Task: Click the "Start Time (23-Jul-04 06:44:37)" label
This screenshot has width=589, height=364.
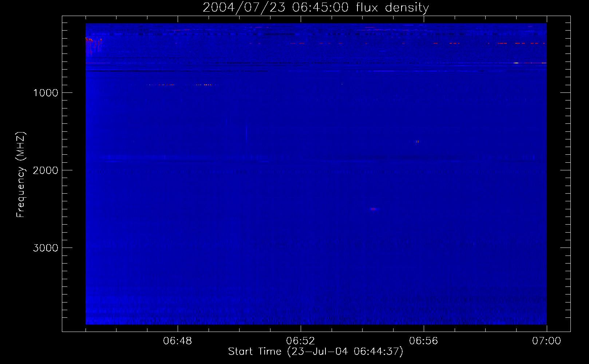Action: tap(316, 351)
